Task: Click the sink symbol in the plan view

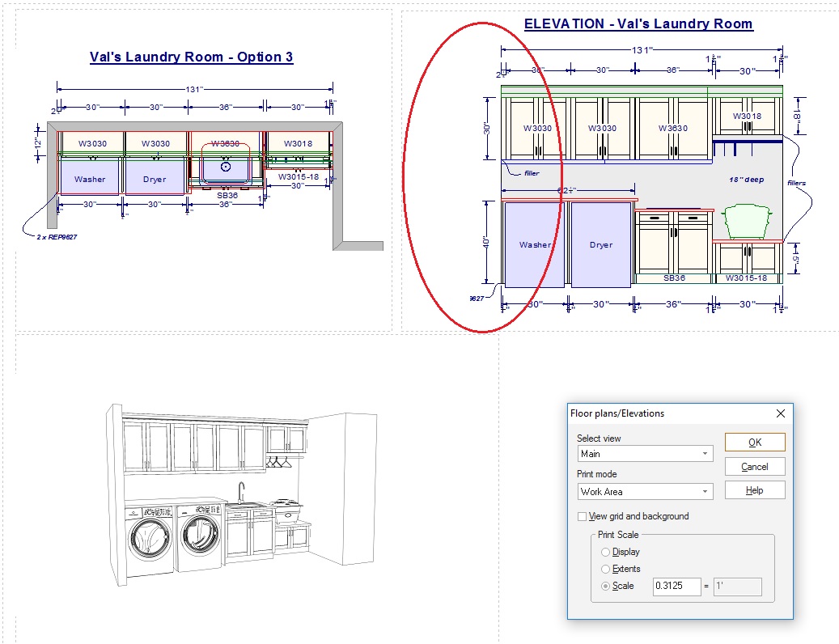Action: 226,167
